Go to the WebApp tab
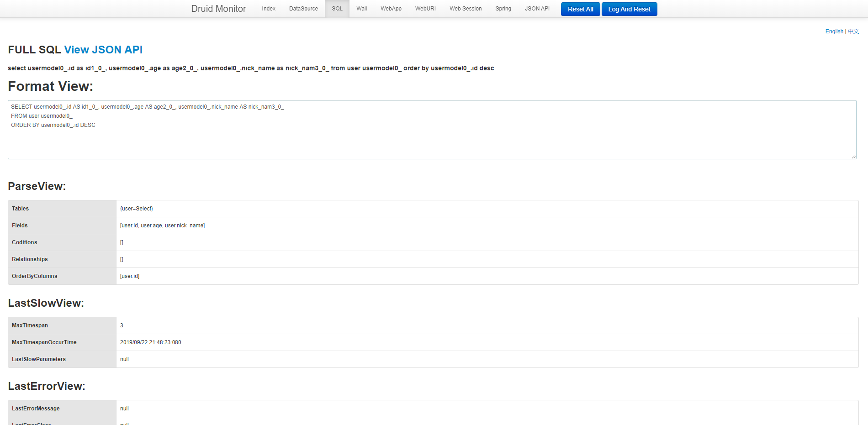Image resolution: width=868 pixels, height=425 pixels. pos(391,9)
